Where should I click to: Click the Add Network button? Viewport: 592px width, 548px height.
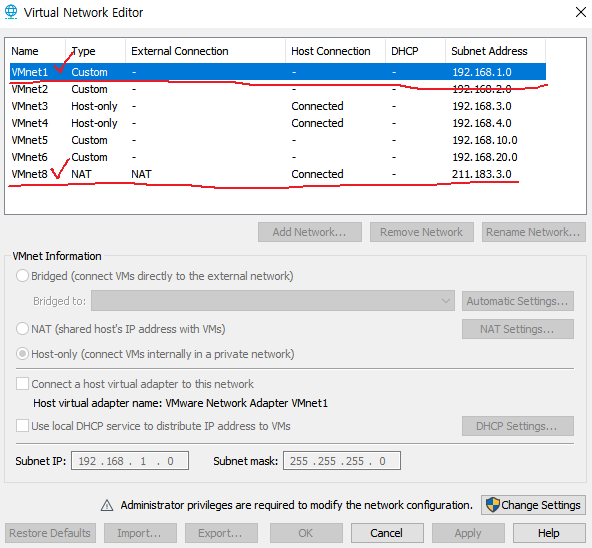[x=310, y=232]
